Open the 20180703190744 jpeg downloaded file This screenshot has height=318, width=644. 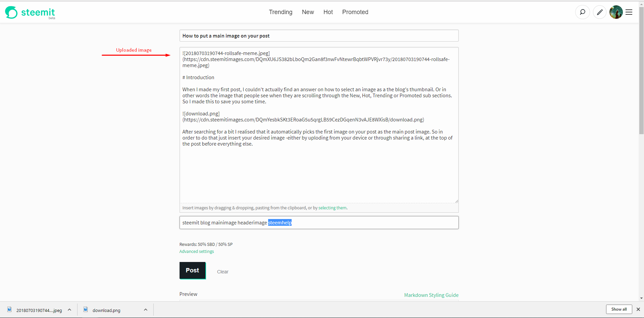point(39,311)
